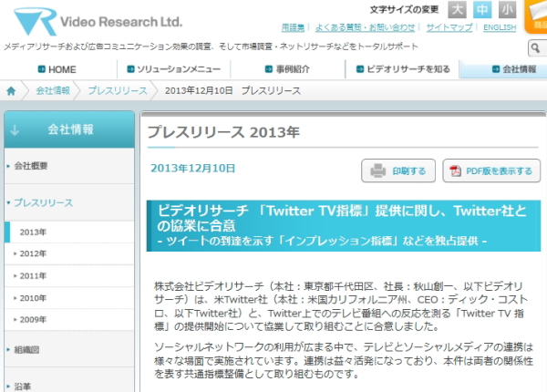Click the breadcrumb home icon

click(x=11, y=91)
